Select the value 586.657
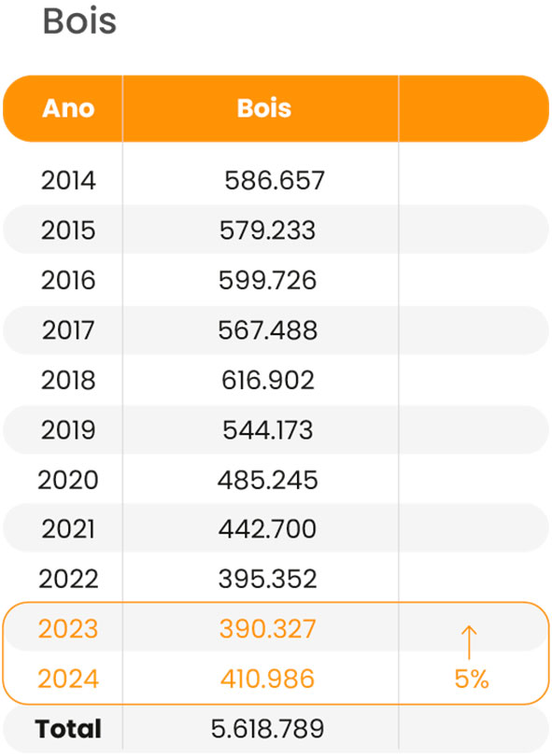 pos(274,181)
